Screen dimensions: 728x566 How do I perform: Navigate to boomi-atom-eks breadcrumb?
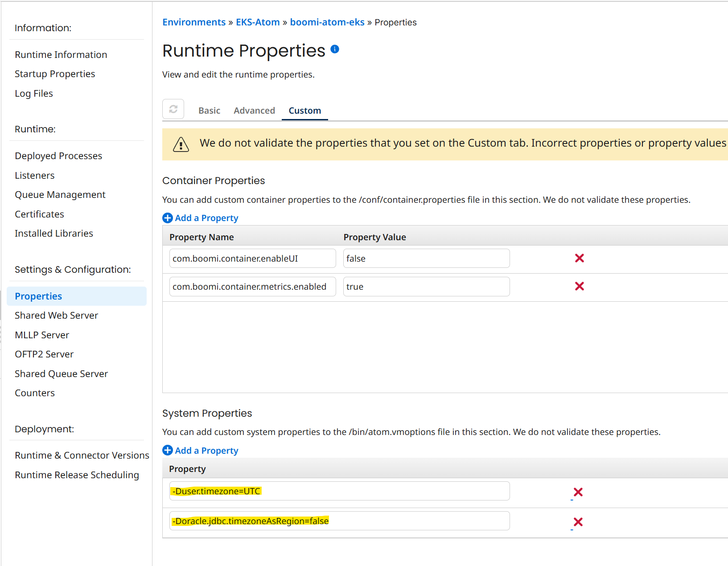327,22
